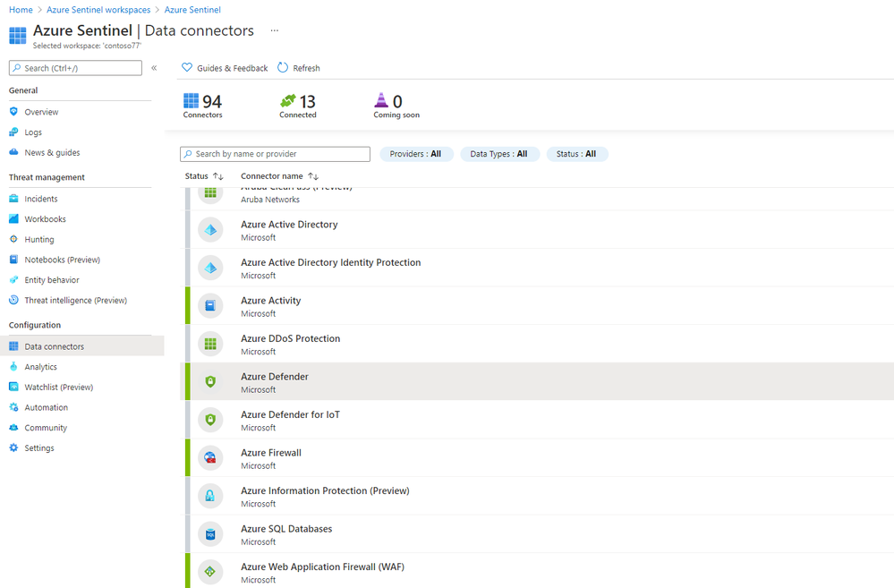Click the Search by name or provider field
Viewport: 894px width, 588px height.
pos(275,154)
